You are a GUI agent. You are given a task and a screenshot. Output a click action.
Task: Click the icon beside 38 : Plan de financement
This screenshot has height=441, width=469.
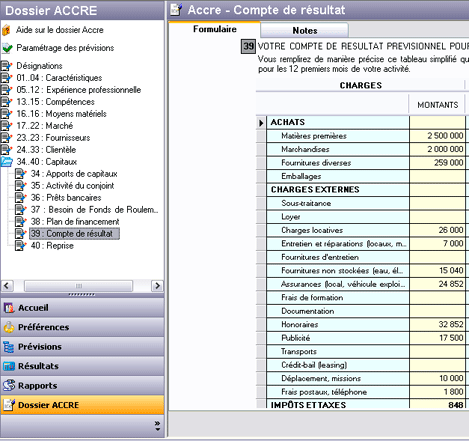(21, 222)
